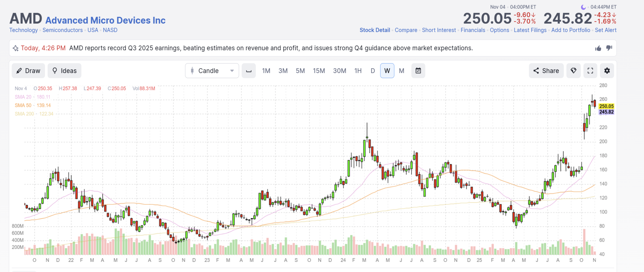Enter fullscreen chart mode
Viewport: 644px width, 272px height.
click(x=590, y=71)
